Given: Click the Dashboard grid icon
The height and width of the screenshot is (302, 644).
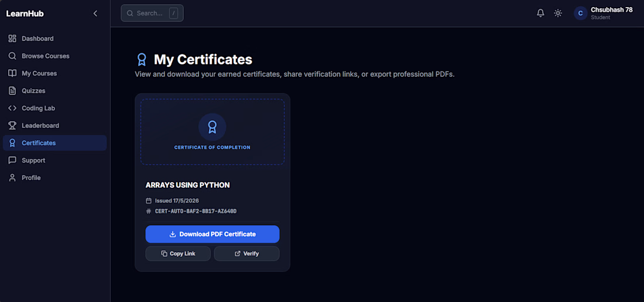Looking at the screenshot, I should point(12,38).
